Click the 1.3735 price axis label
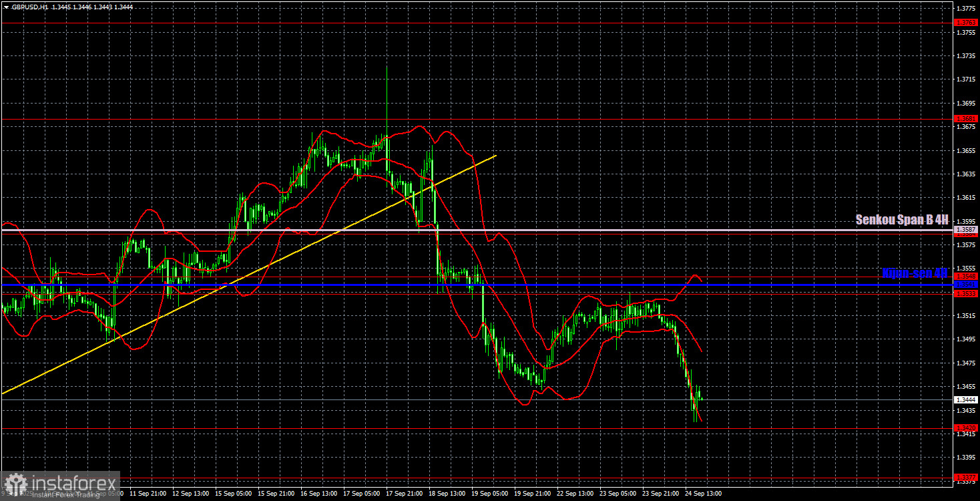 [967, 55]
